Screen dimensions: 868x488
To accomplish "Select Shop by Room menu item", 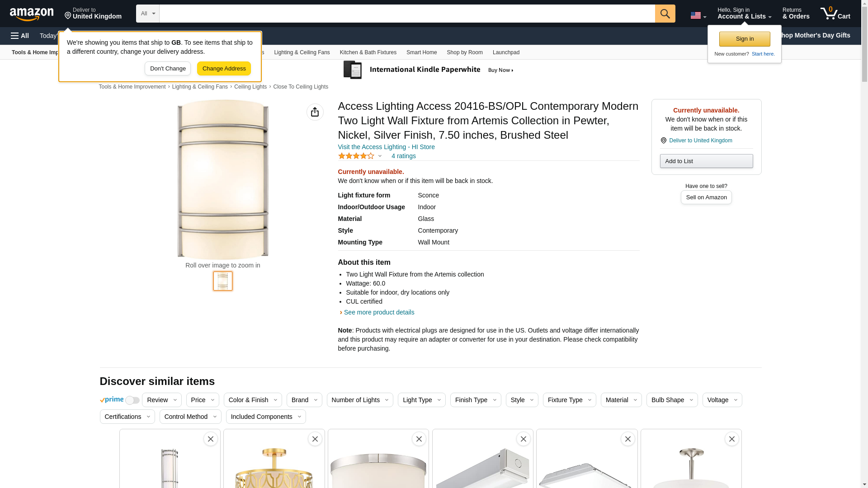I will 465,52.
